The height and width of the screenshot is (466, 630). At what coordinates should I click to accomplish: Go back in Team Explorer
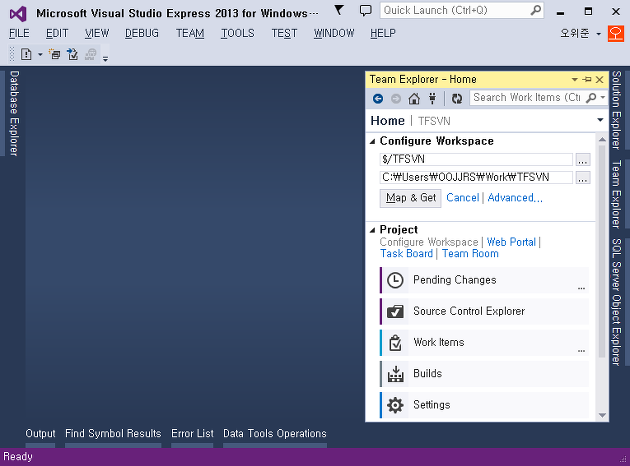[x=378, y=98]
